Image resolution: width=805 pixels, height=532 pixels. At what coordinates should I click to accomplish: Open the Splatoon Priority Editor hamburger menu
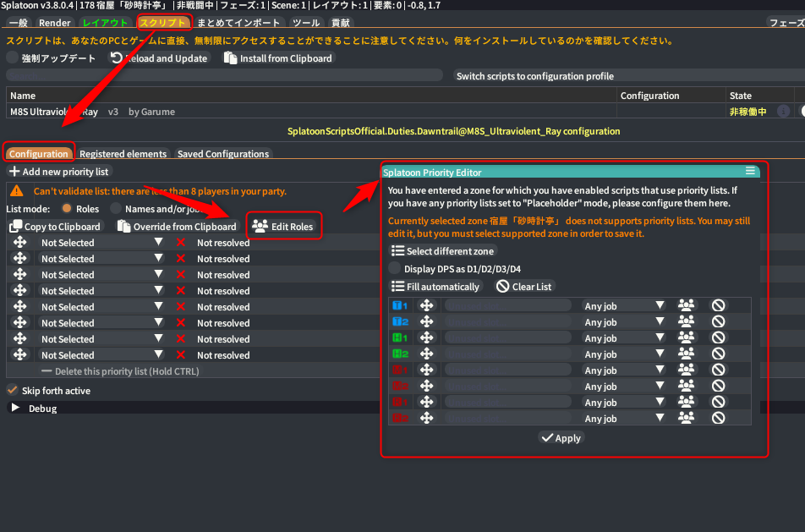coord(750,171)
